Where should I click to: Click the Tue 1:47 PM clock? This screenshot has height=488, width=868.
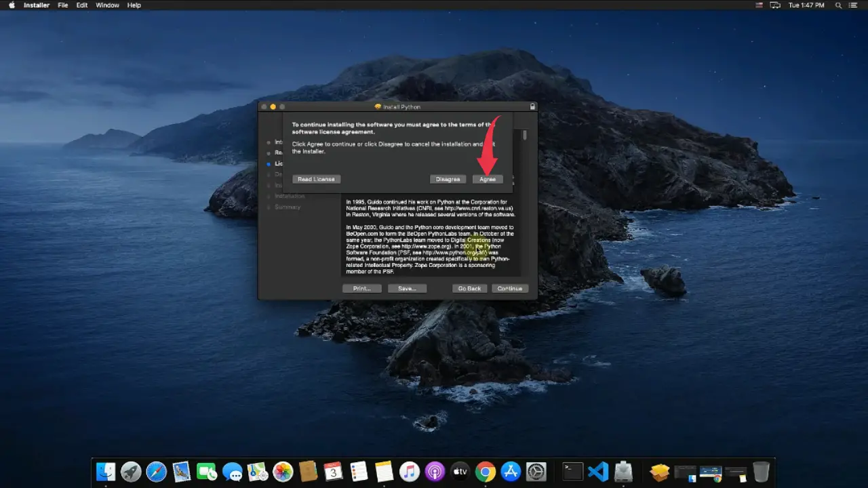(x=805, y=5)
